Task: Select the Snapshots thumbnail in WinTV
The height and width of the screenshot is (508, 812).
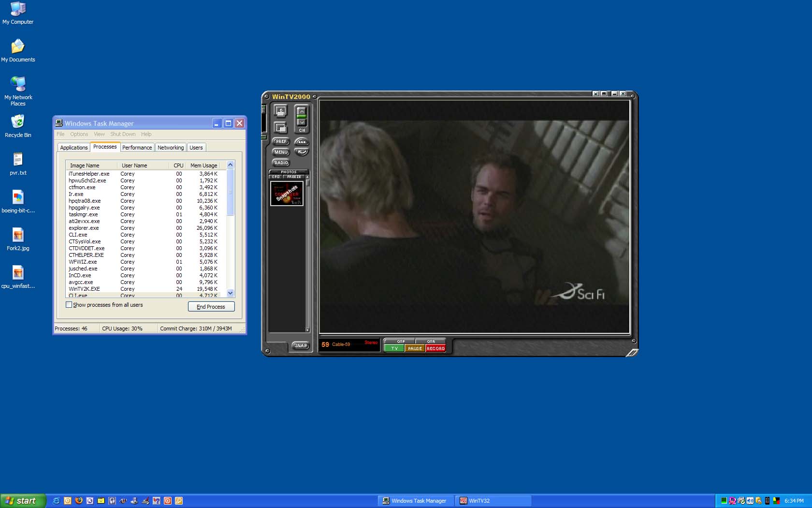Action: (287, 194)
